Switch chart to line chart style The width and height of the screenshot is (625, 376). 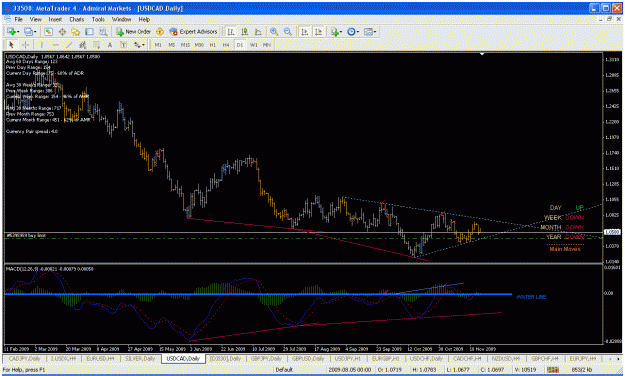[258, 32]
